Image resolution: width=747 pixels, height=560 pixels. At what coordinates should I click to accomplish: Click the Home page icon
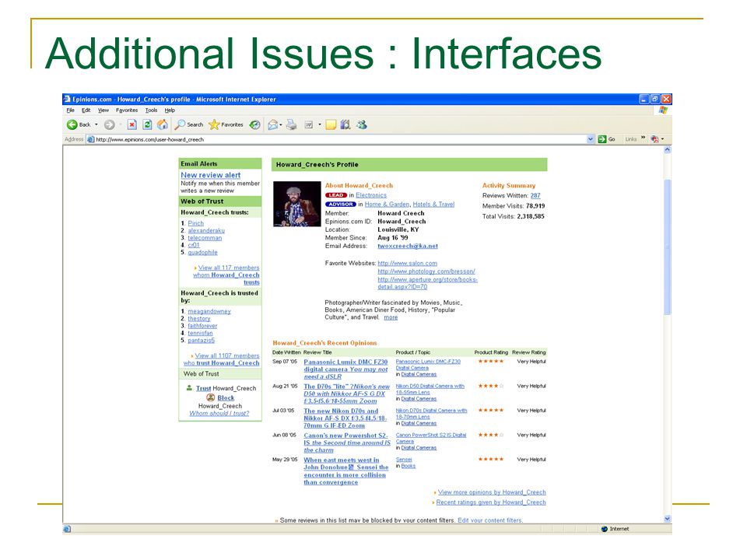(163, 124)
